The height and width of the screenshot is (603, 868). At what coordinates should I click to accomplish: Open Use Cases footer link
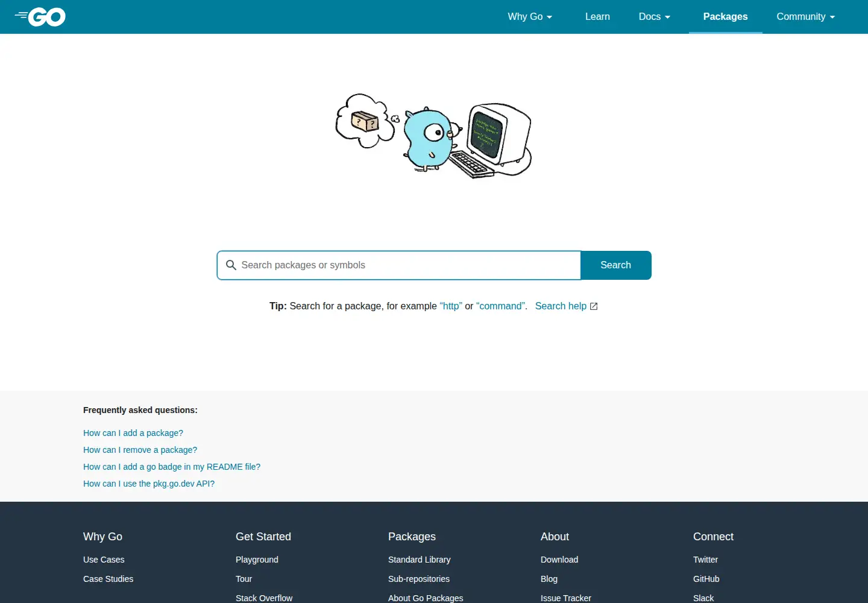coord(104,560)
